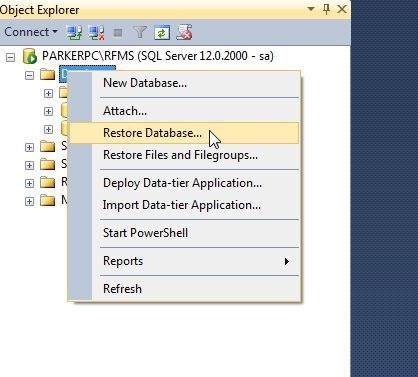418x377 pixels.
Task: Click the script toolbar icon with red X
Action: click(x=184, y=32)
